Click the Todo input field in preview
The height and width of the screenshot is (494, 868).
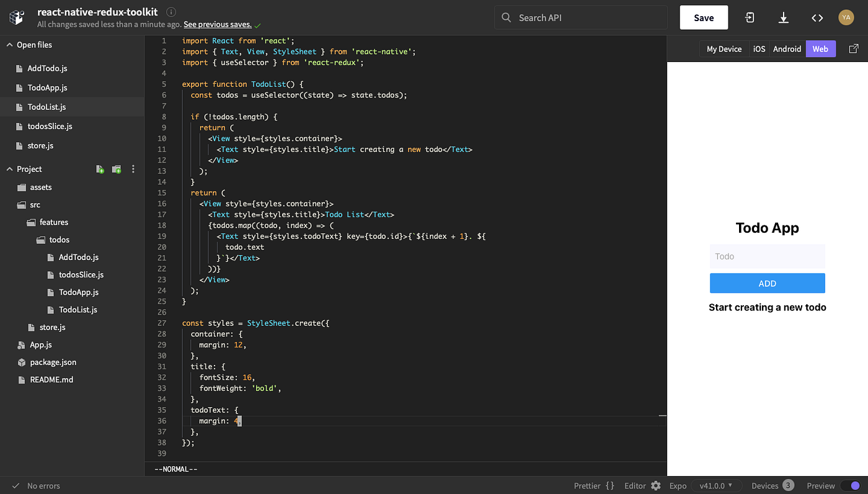pos(767,256)
